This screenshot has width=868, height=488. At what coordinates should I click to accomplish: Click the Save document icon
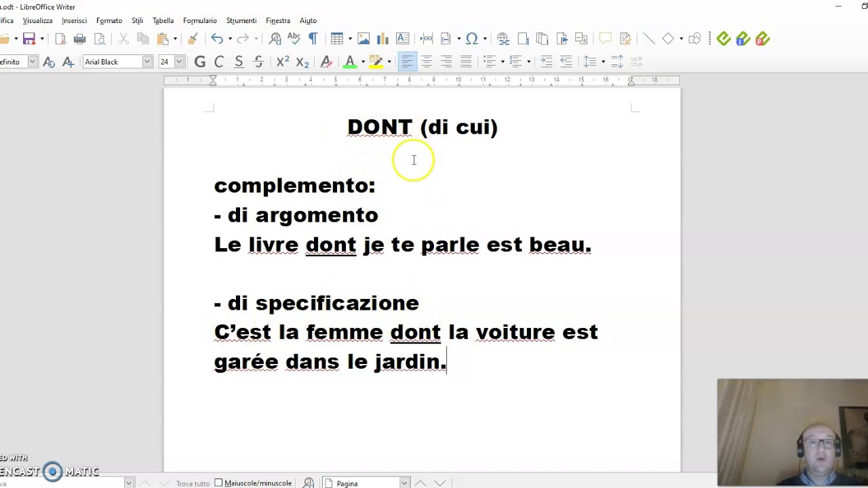click(x=28, y=39)
